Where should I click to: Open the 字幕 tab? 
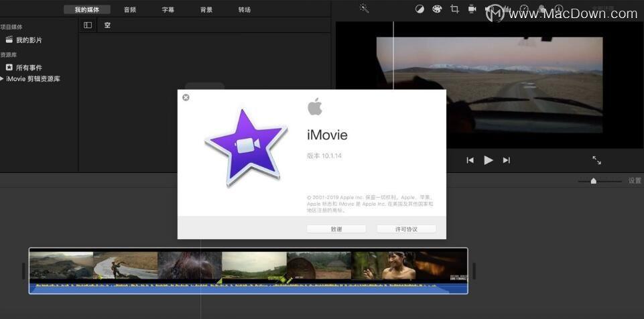tap(168, 10)
